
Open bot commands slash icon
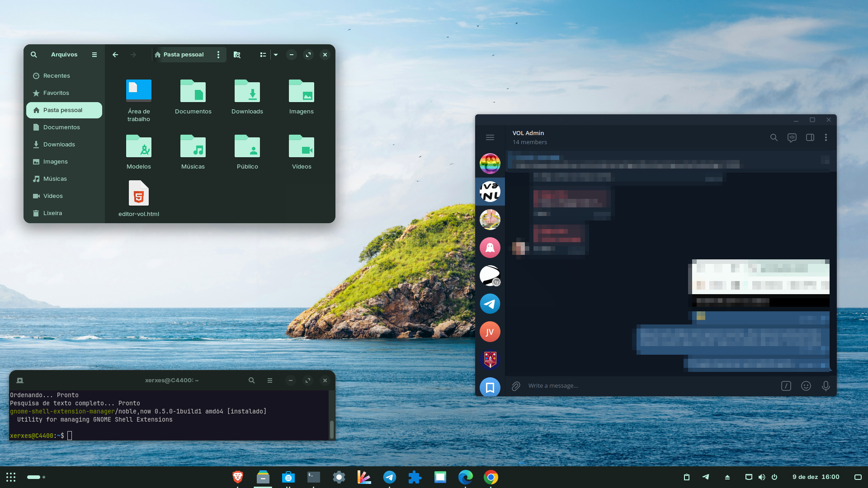pos(786,386)
